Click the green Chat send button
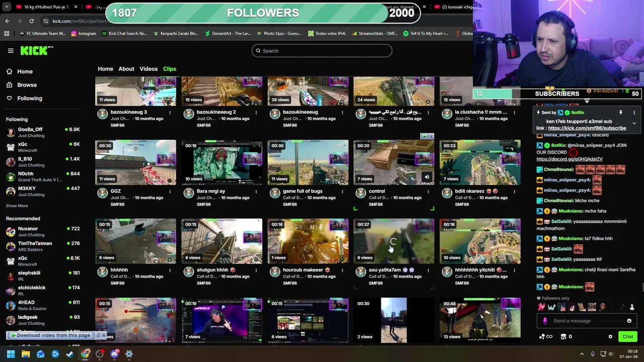The image size is (644, 362). (627, 337)
